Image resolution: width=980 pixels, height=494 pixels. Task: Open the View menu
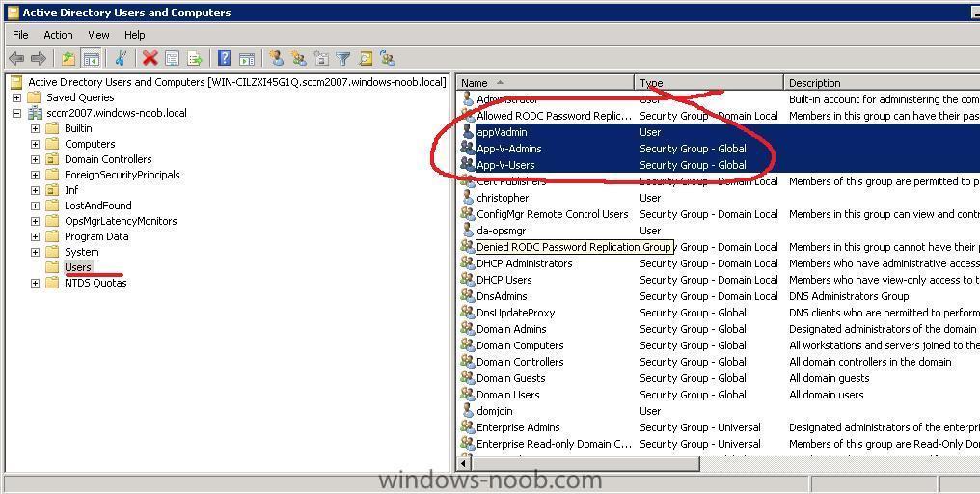tap(98, 35)
